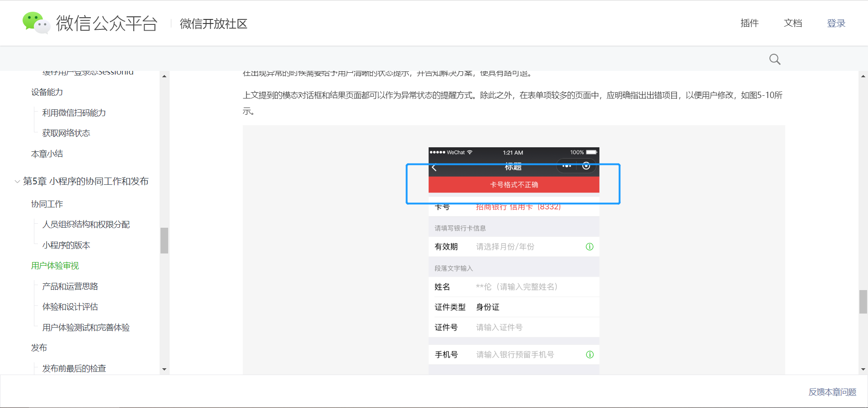This screenshot has height=408, width=868.
Task: Click sidebar scrollbar down arrow
Action: [164, 369]
